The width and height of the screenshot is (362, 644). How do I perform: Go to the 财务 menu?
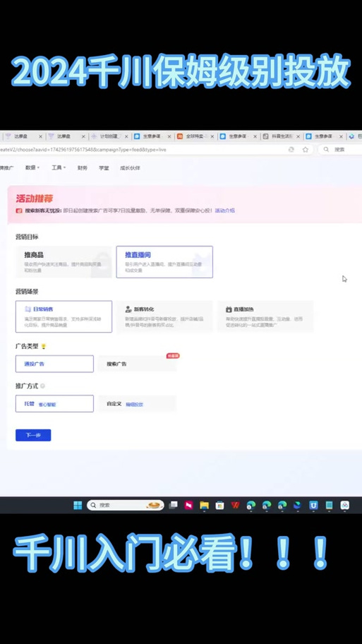coord(82,168)
